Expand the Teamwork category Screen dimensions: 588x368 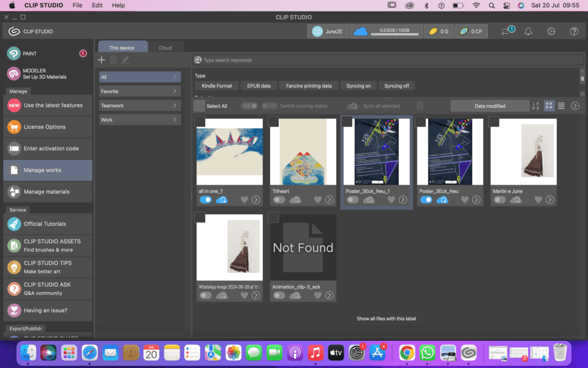[x=140, y=105]
